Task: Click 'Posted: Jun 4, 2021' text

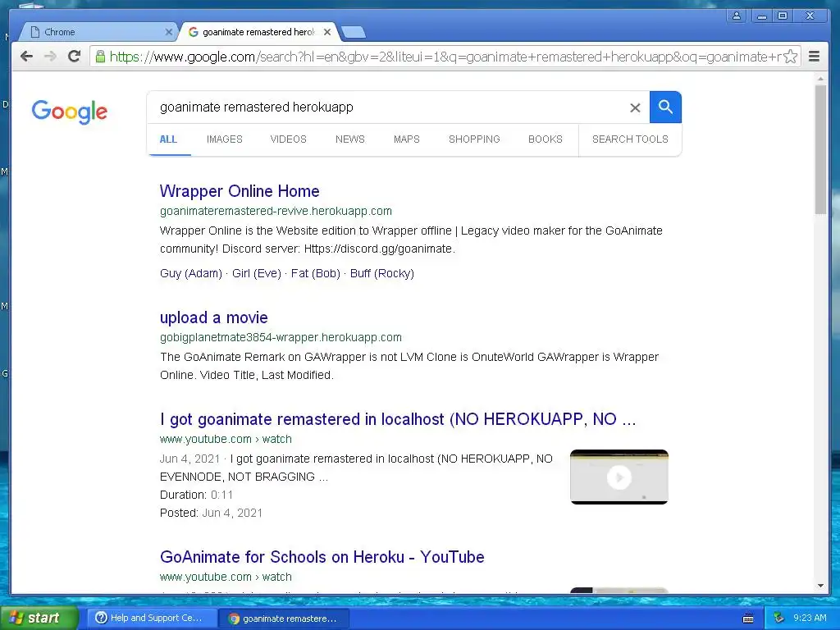Action: click(211, 514)
